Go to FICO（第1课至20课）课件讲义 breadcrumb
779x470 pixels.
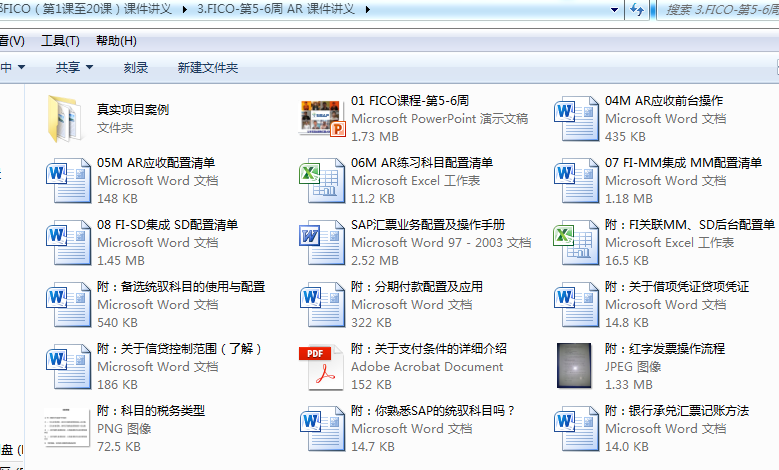[x=86, y=9]
